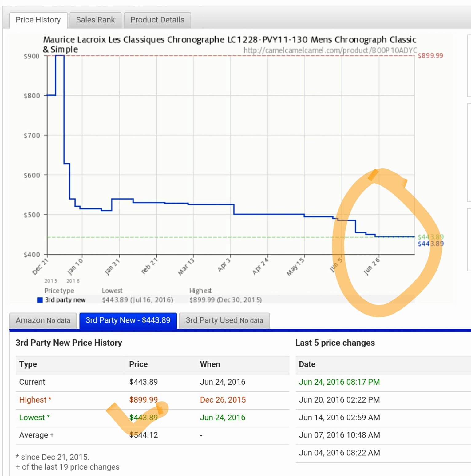
Task: Select the Jun 14, 2016 02:59 AM entry
Action: click(x=339, y=418)
